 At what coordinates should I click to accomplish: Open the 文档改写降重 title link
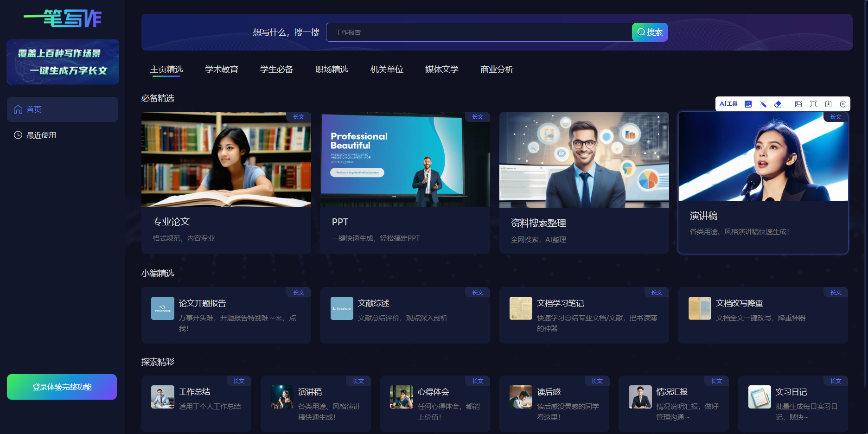(740, 303)
